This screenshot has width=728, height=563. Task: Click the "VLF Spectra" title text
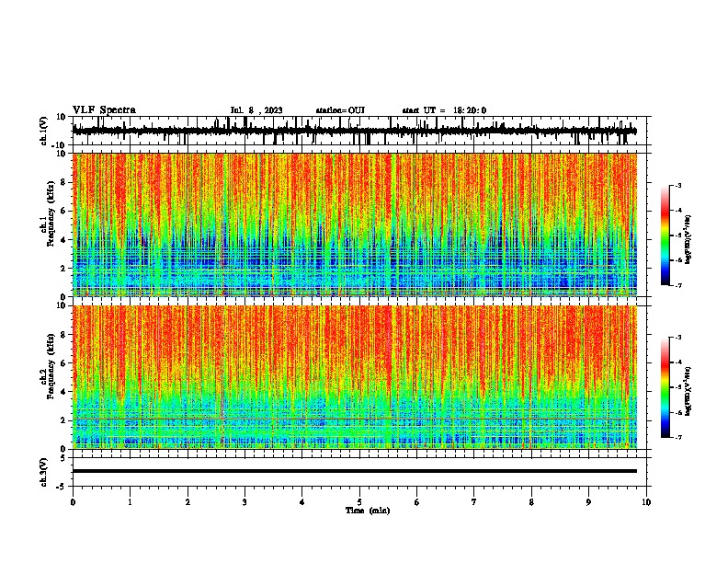tap(104, 110)
